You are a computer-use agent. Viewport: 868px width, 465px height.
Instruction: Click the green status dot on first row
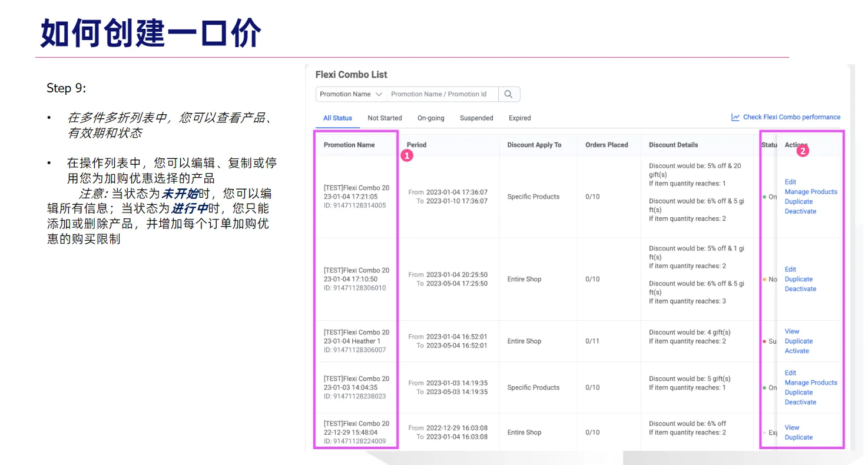[765, 197]
